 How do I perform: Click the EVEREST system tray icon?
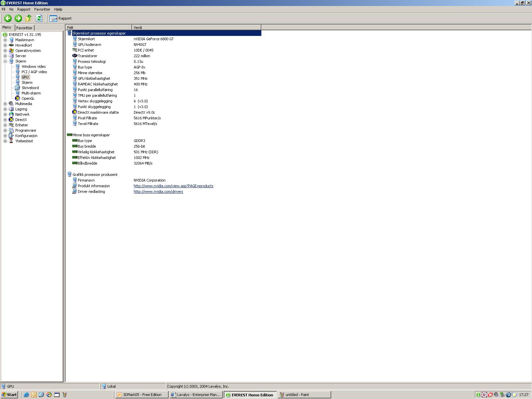tap(478, 395)
